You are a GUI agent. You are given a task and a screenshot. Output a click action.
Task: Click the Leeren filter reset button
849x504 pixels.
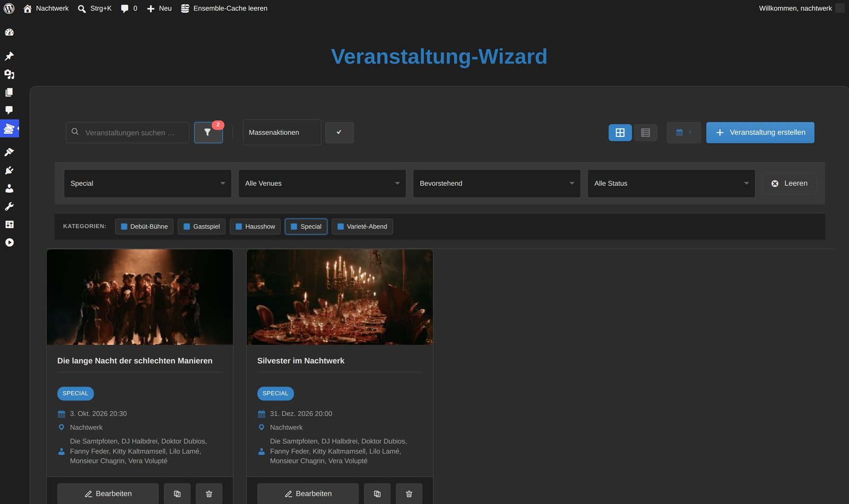point(789,184)
